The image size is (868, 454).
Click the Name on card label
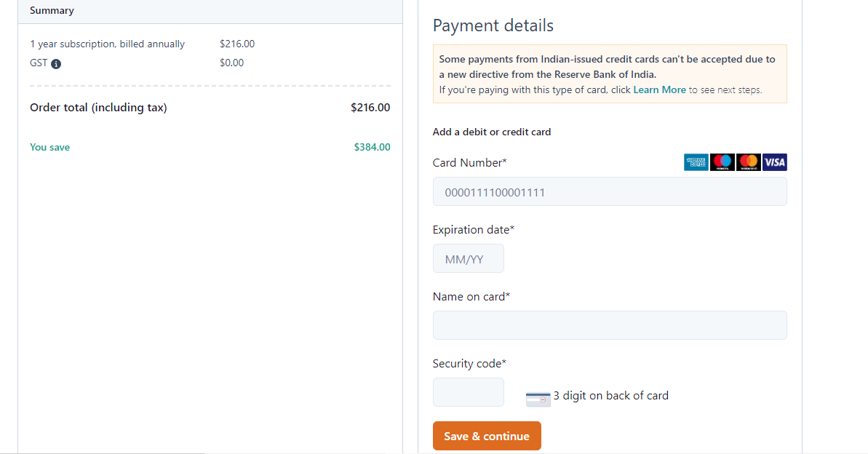point(471,297)
